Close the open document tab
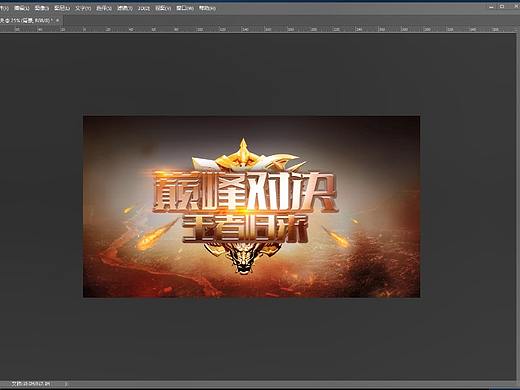The height and width of the screenshot is (390, 520). (x=58, y=20)
